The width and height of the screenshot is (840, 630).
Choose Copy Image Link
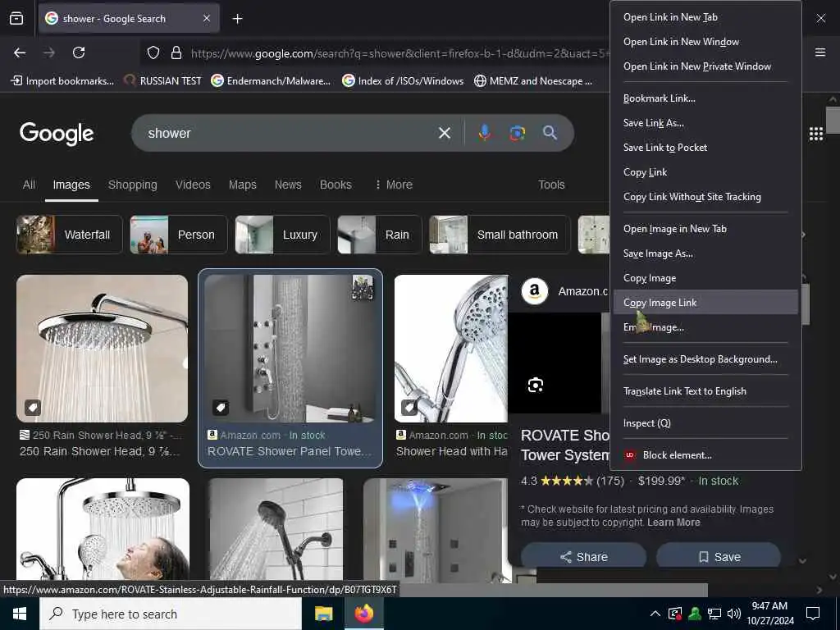pos(705,303)
